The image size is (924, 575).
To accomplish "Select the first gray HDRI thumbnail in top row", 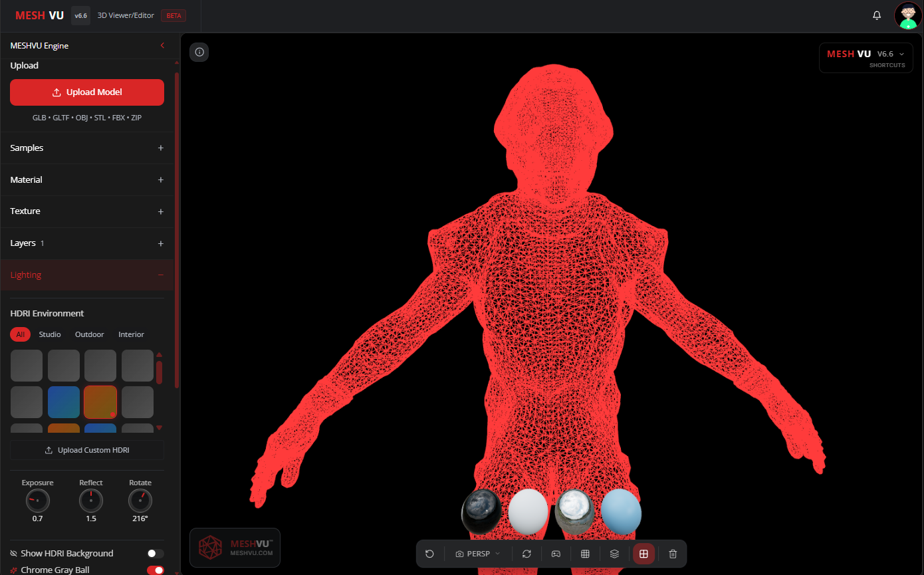I will coord(27,366).
